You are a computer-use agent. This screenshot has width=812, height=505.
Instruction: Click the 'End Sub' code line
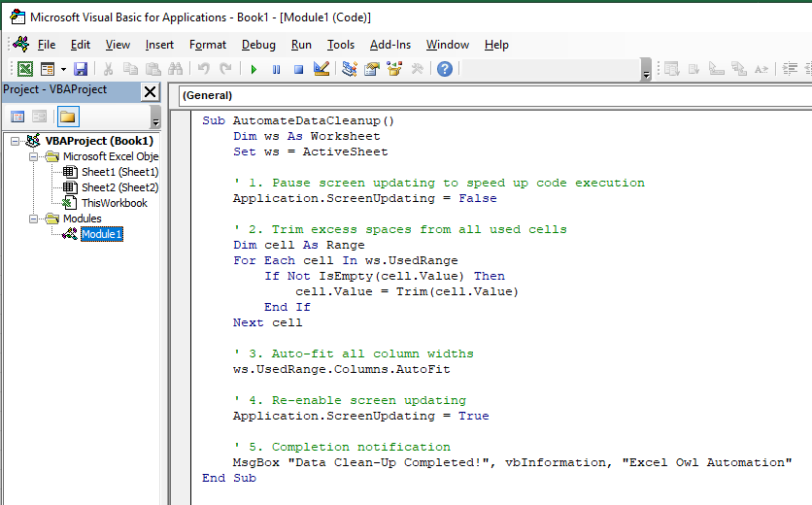click(x=229, y=478)
